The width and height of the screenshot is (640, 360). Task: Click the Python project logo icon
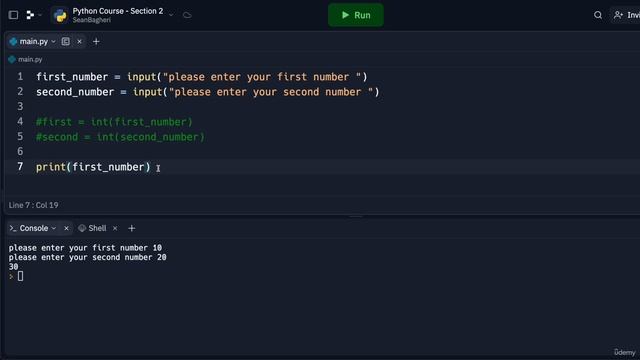coord(60,16)
